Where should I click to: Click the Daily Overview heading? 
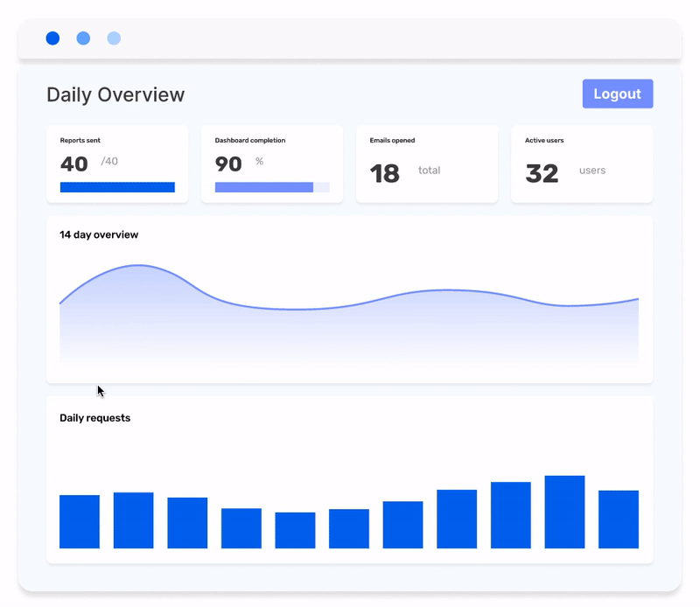point(115,94)
